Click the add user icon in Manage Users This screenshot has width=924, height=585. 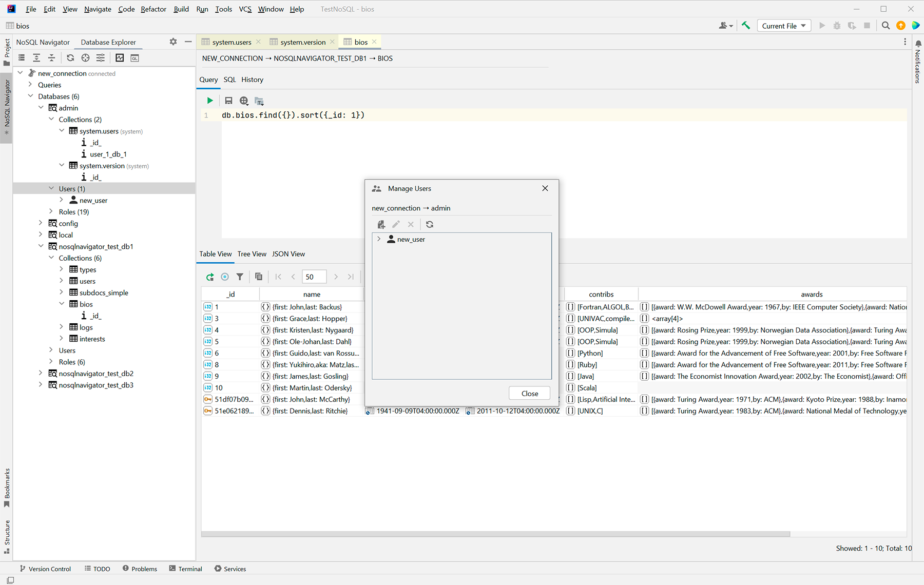pos(381,224)
